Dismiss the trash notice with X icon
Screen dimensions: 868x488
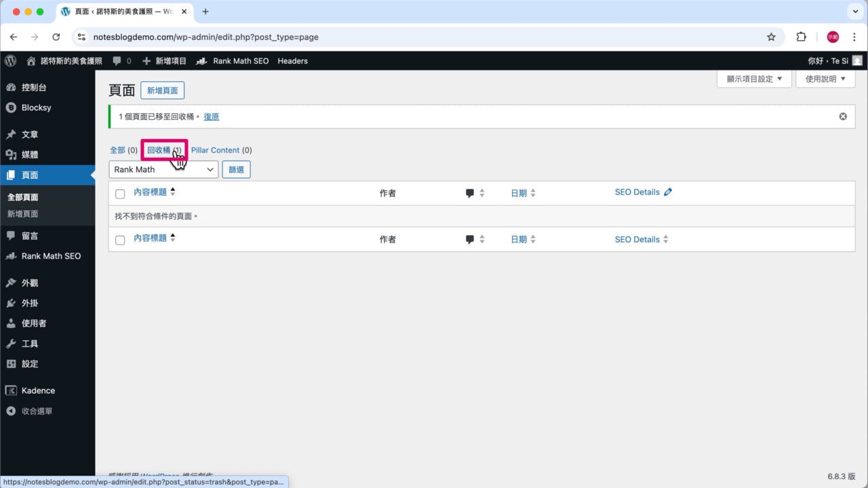tap(843, 117)
